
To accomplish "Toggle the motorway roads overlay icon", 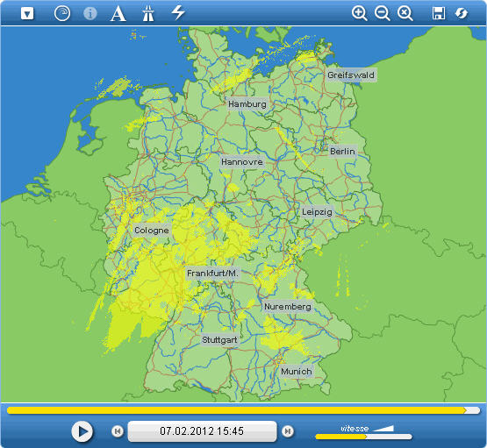I will [148, 14].
